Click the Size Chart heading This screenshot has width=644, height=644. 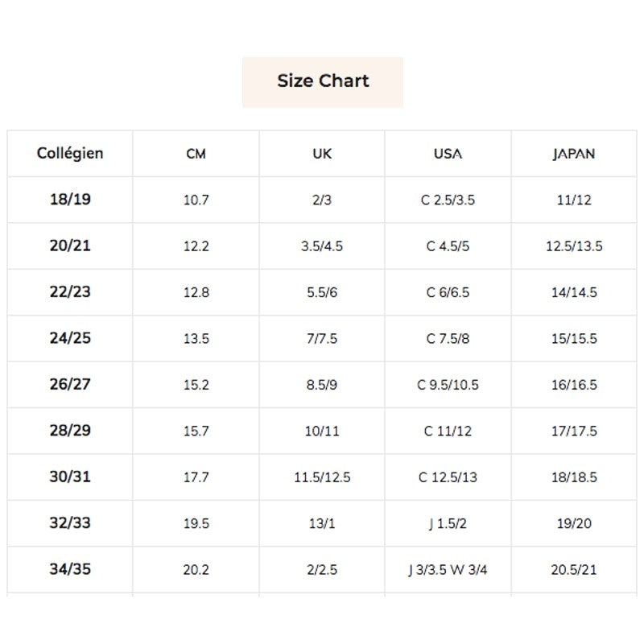[323, 81]
